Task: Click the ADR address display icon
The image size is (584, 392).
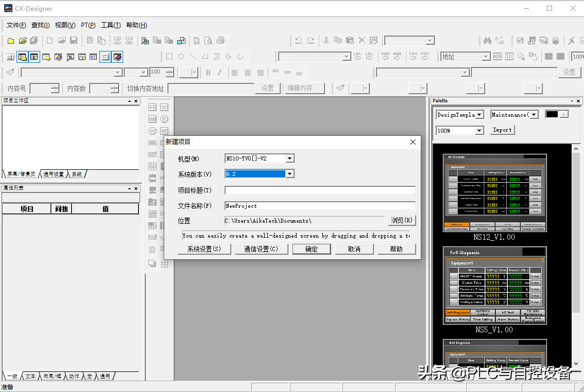Action: click(497, 57)
